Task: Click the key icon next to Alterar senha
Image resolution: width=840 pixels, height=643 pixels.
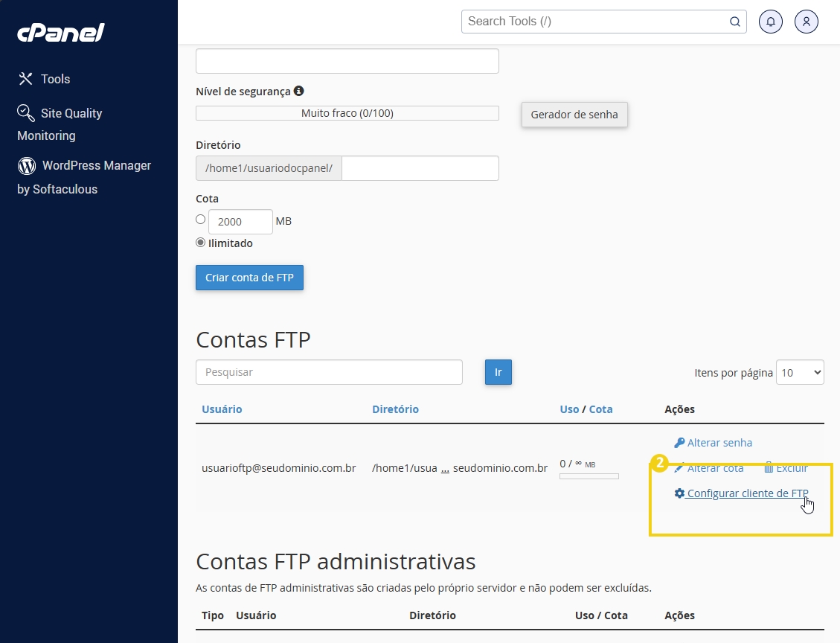Action: (679, 443)
